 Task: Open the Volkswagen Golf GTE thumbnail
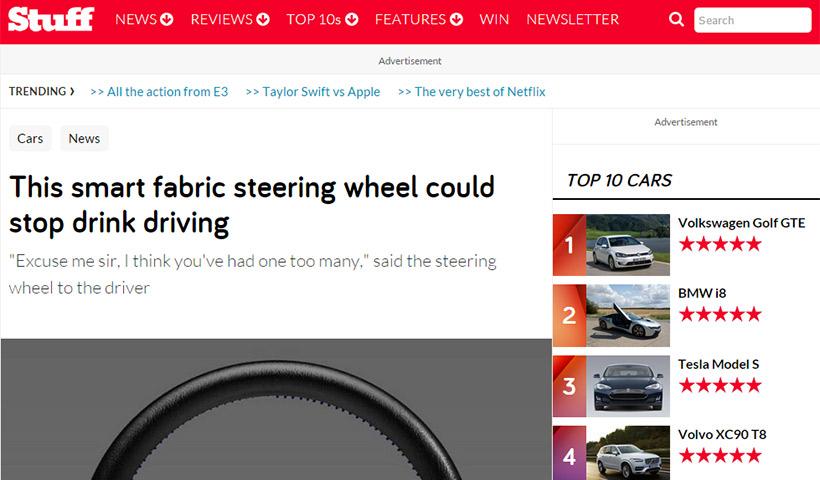tap(628, 245)
